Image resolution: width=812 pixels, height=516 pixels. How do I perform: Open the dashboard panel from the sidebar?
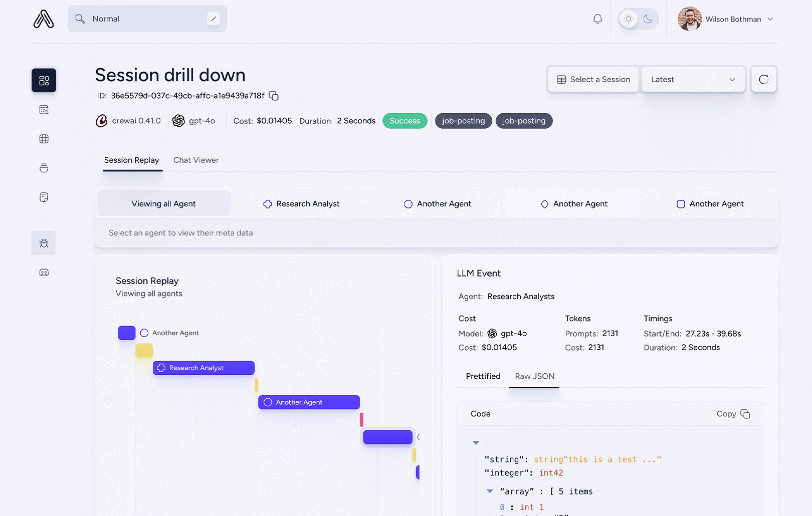tap(44, 80)
